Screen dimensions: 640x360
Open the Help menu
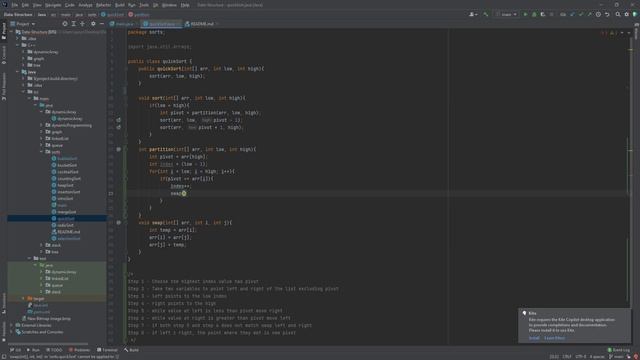click(185, 5)
